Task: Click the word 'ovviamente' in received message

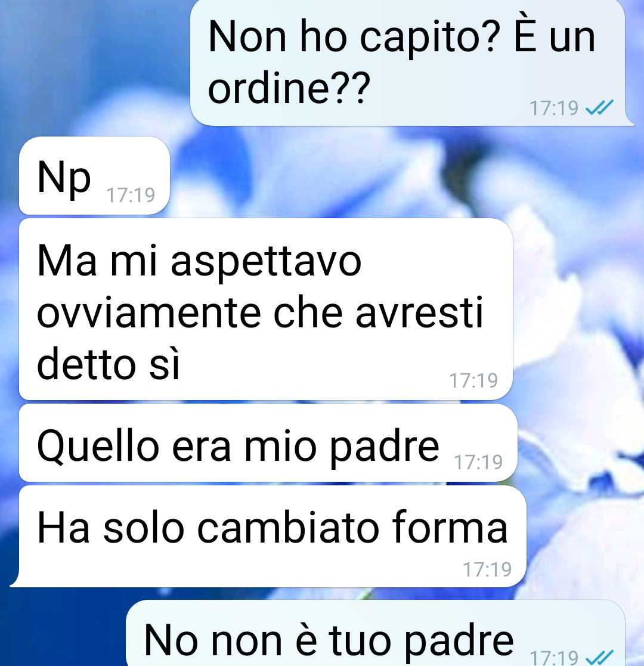Action: pyautogui.click(x=148, y=314)
